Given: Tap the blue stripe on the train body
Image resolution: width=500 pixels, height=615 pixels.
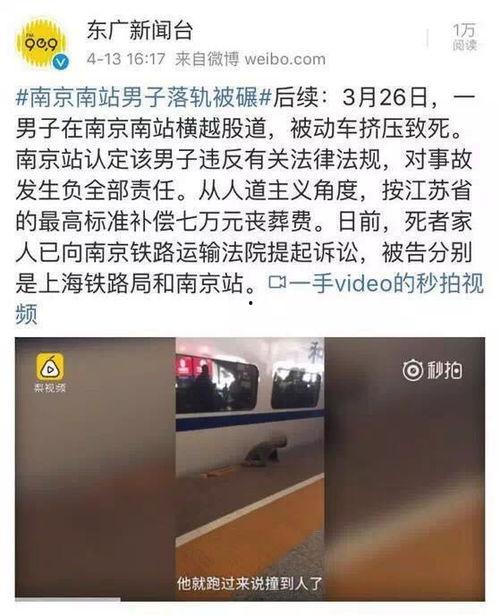Looking at the screenshot, I should click(250, 420).
